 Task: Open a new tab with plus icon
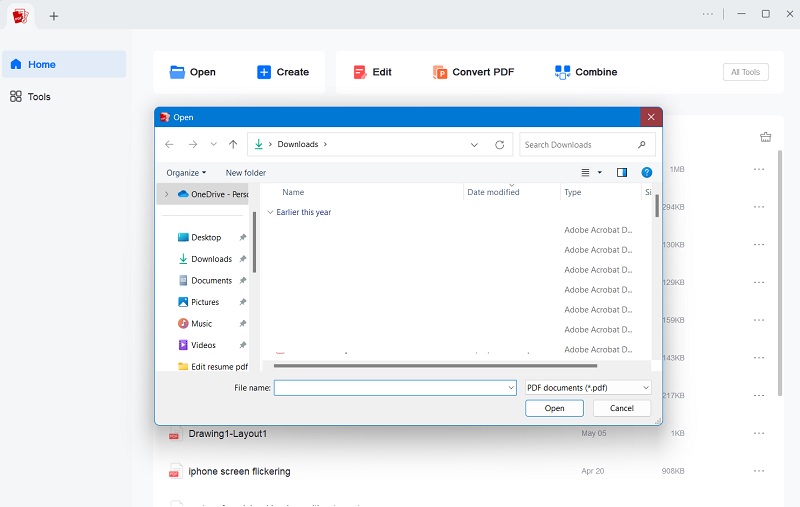tap(54, 16)
